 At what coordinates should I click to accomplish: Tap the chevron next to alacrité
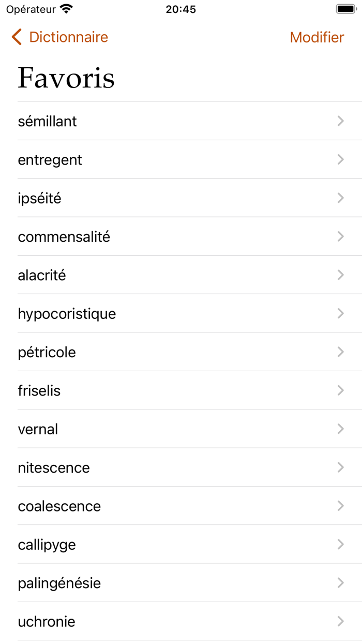(340, 275)
